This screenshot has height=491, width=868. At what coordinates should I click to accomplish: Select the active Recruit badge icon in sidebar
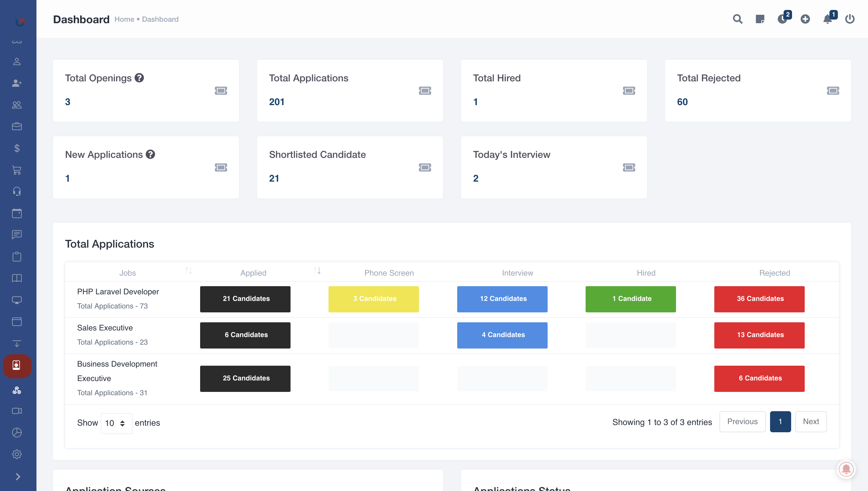17,366
